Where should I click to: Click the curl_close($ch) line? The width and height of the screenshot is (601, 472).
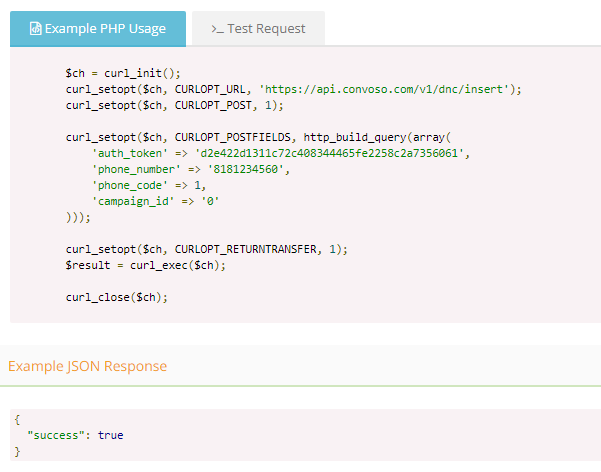pyautogui.click(x=117, y=298)
